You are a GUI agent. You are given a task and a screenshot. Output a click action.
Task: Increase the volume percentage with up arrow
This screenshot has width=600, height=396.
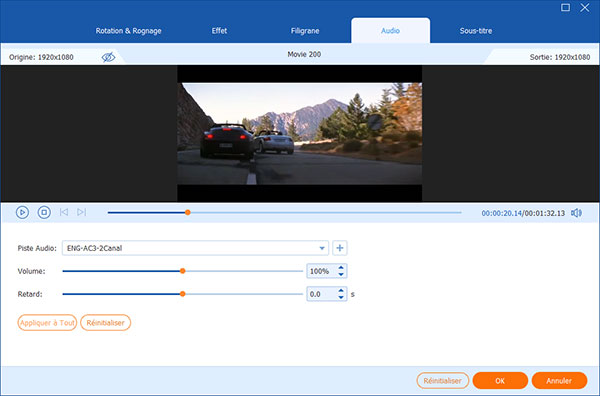(x=341, y=268)
